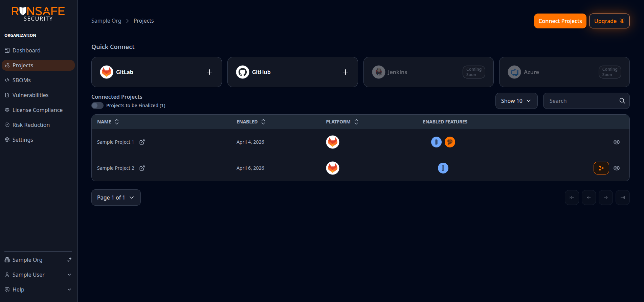The image size is (644, 302).
Task: Select Projects in the sidebar
Action: point(38,65)
